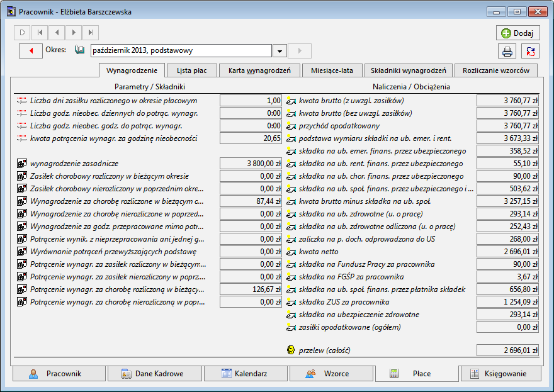Image resolution: width=554 pixels, height=392 pixels.
Task: Select 'Wynagrodzenie za godz. przepracowane' row label
Action: [117, 227]
